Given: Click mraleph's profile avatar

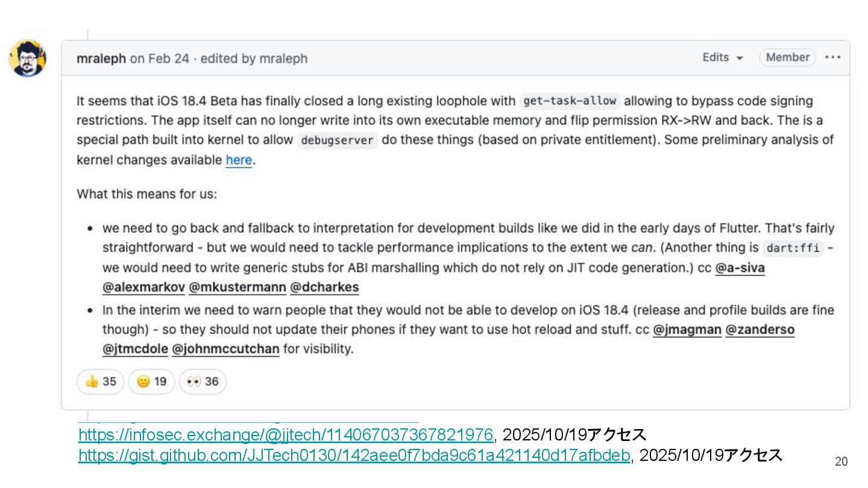Looking at the screenshot, I should 27,58.
